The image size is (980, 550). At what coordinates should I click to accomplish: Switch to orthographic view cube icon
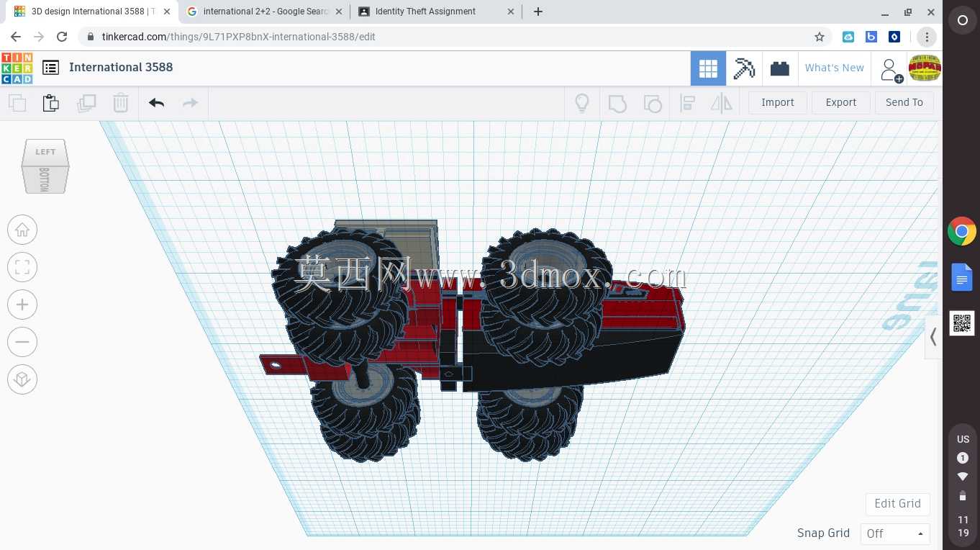(x=22, y=379)
